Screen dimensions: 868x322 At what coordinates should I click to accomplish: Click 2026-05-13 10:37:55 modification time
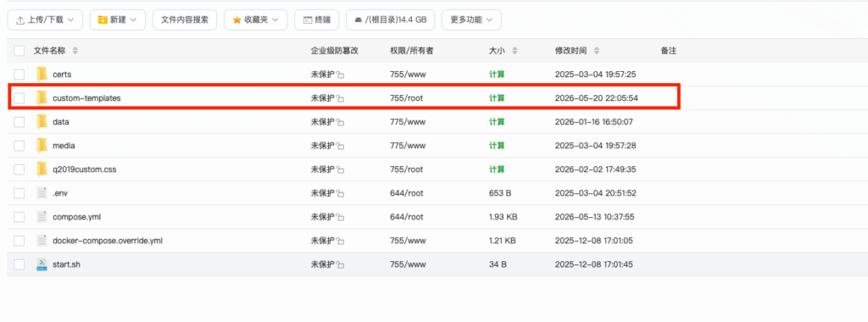(594, 217)
